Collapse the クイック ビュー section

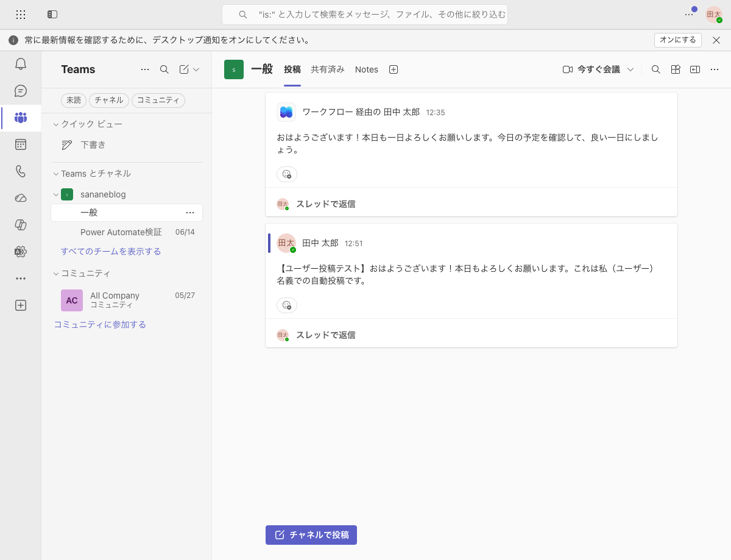(56, 124)
